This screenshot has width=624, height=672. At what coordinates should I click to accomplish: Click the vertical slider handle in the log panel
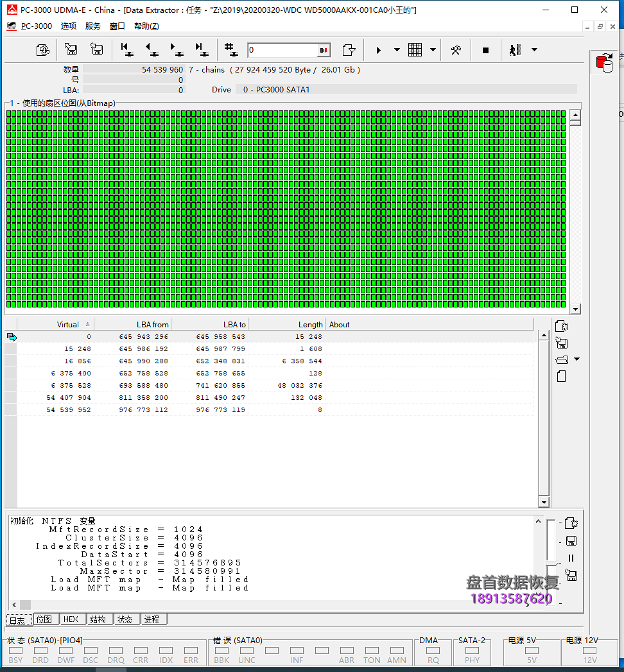coord(553,563)
